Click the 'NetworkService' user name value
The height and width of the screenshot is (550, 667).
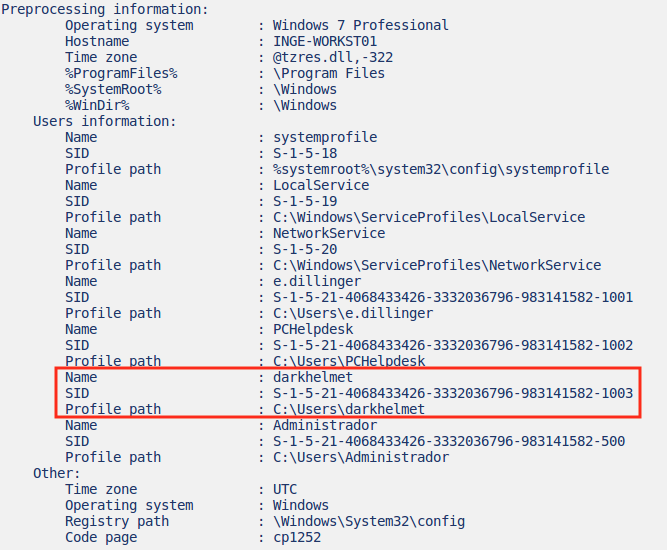(x=329, y=233)
